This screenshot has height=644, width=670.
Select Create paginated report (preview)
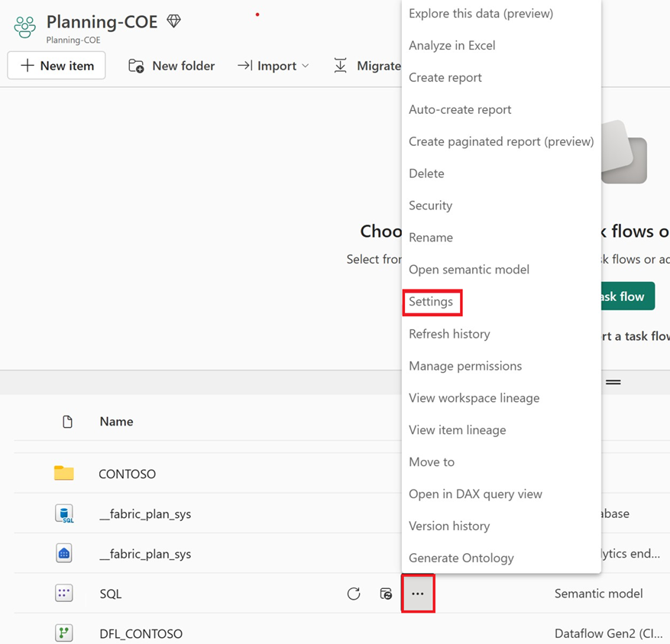501,141
